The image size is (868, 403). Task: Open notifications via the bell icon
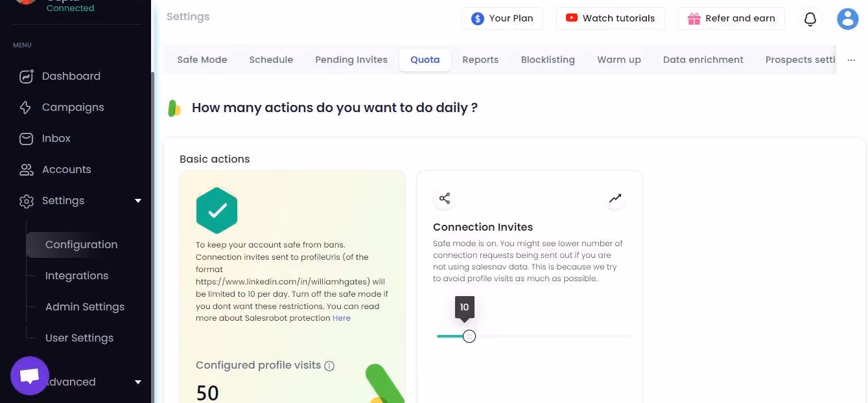pyautogui.click(x=810, y=19)
